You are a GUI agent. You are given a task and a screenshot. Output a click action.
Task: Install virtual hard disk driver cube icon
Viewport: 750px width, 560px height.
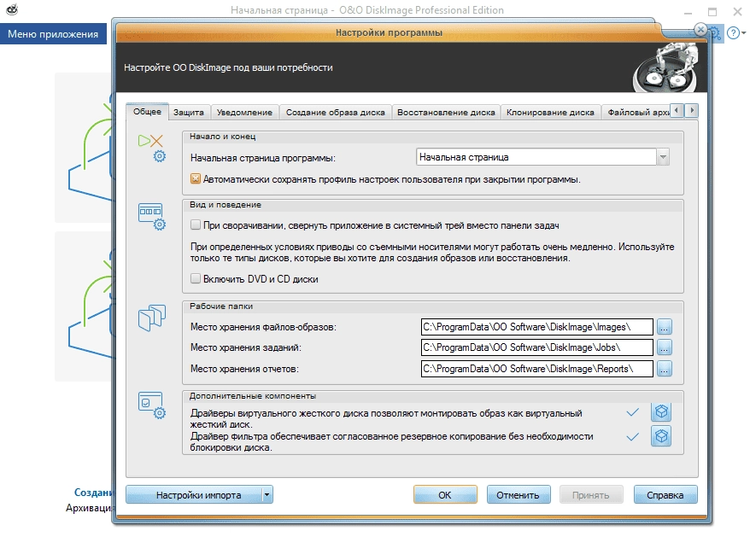coord(661,411)
